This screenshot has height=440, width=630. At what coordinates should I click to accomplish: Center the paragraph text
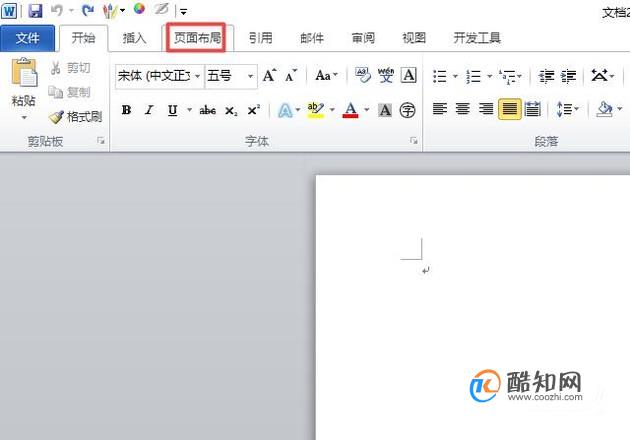click(463, 109)
